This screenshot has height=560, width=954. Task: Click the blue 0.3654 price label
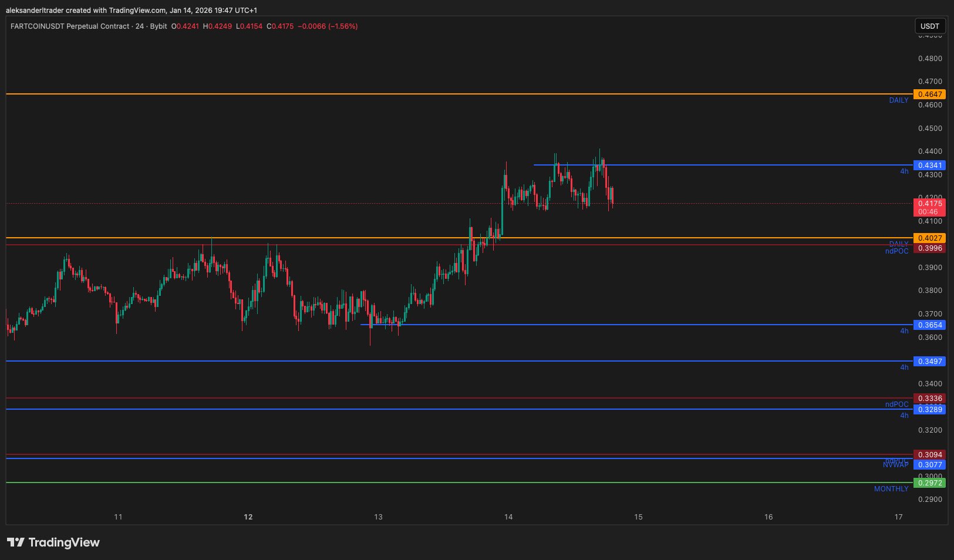pos(929,325)
